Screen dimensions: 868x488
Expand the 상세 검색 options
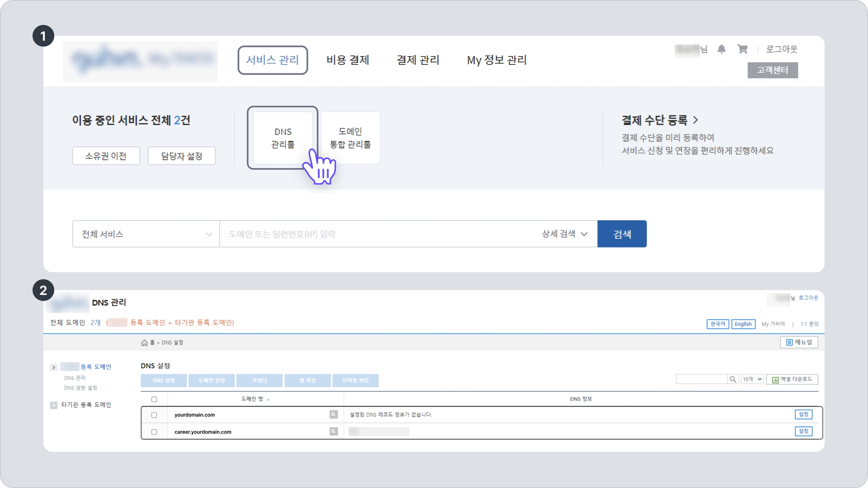click(564, 234)
